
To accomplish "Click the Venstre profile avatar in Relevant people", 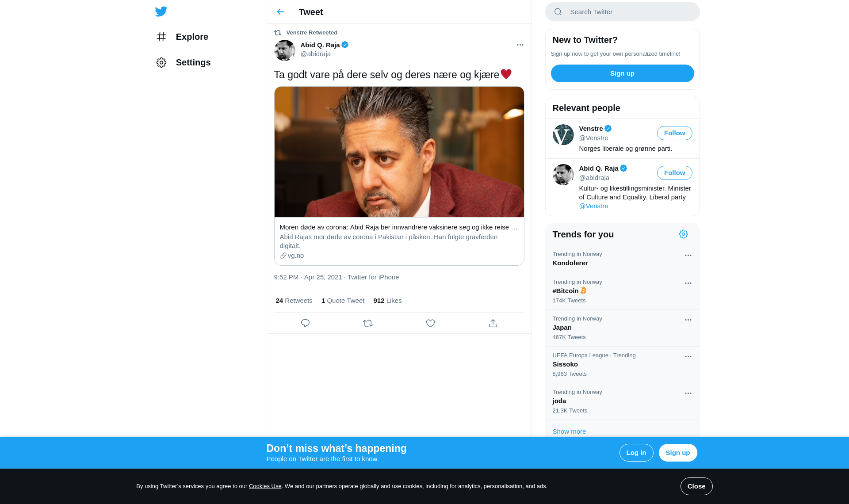I will [x=563, y=135].
